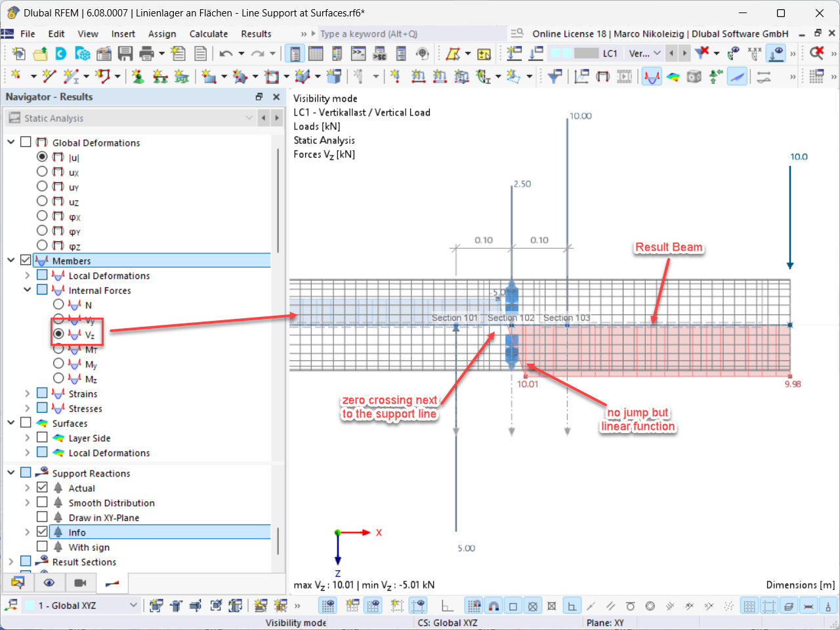This screenshot has height=630, width=840.
Task: Select the rendered 3D cube display icon
Action: 693,77
